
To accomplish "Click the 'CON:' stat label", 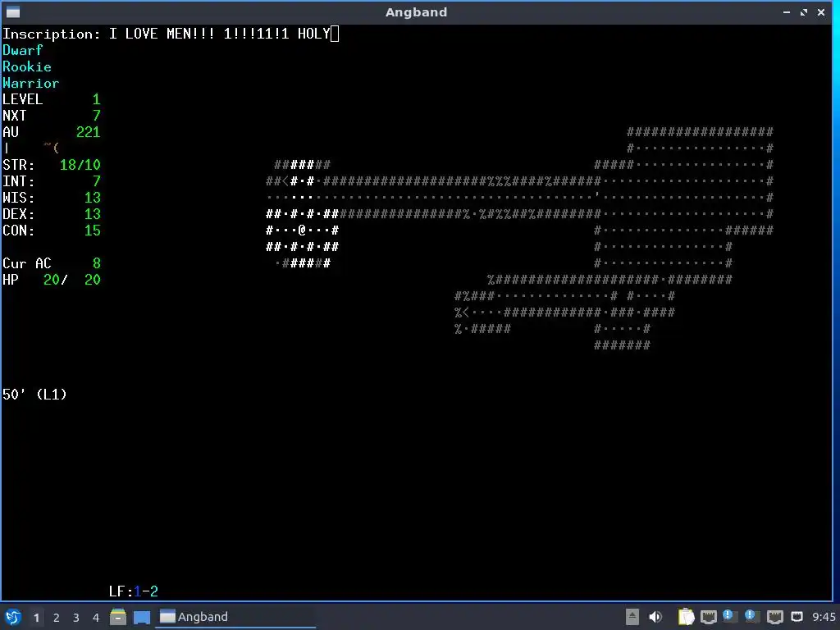I will (18, 231).
